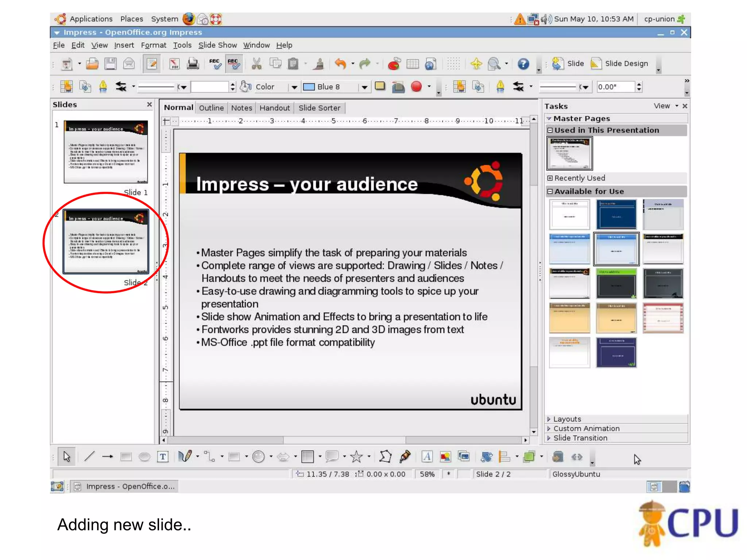Toggle Edit File mode button
Viewport: 747px width, 560px height.
click(x=151, y=64)
